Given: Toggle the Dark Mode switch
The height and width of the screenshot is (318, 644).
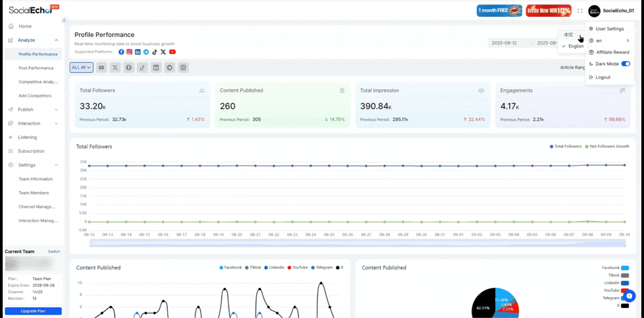Looking at the screenshot, I should click(x=625, y=64).
